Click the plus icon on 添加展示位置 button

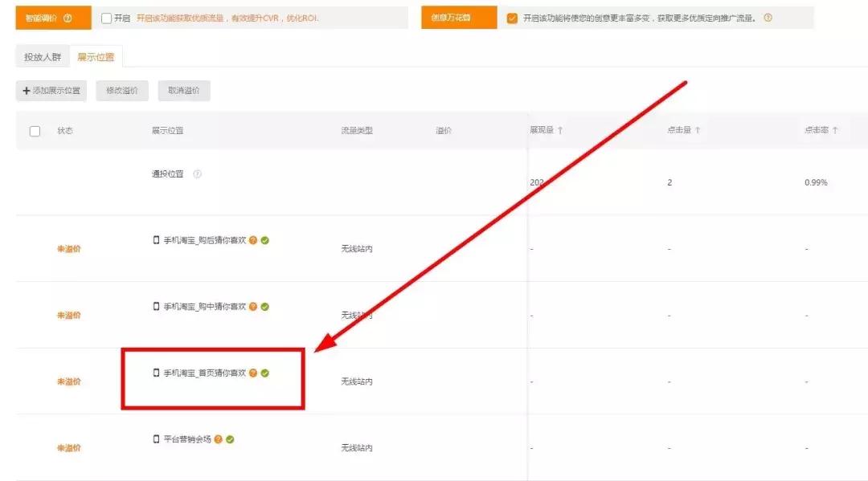(27, 90)
